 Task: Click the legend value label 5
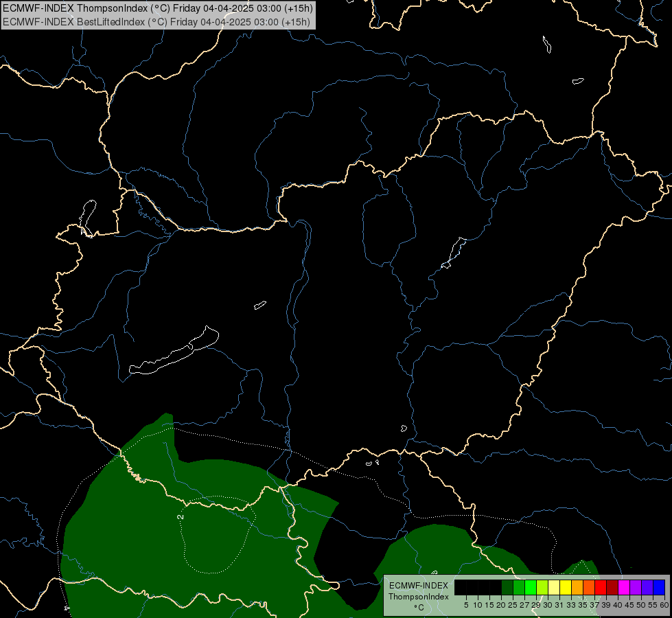click(466, 605)
